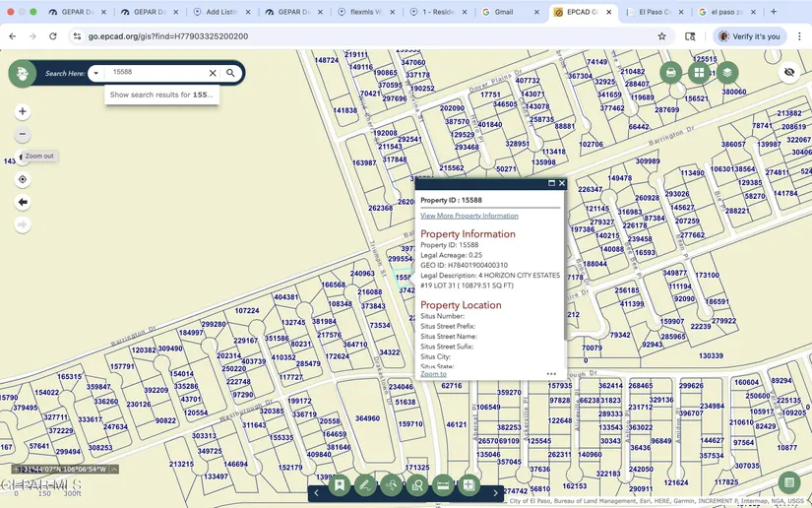The height and width of the screenshot is (508, 812).
Task: Click the Measurement ruler tool in bottom toolbar
Action: point(443,485)
